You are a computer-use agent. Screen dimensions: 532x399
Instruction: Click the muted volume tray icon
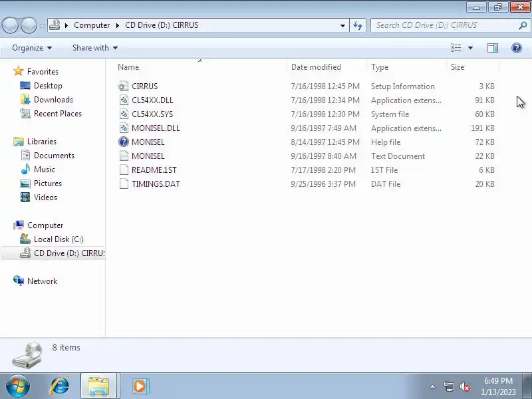pos(464,386)
